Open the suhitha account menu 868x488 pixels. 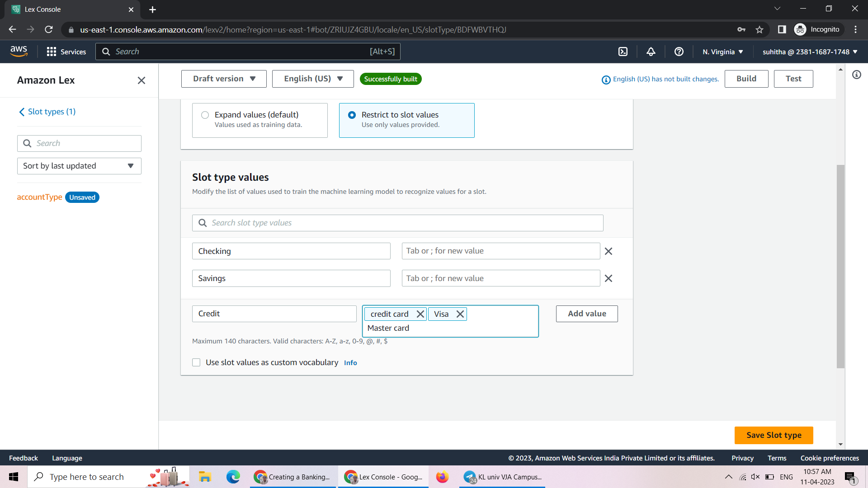point(809,52)
